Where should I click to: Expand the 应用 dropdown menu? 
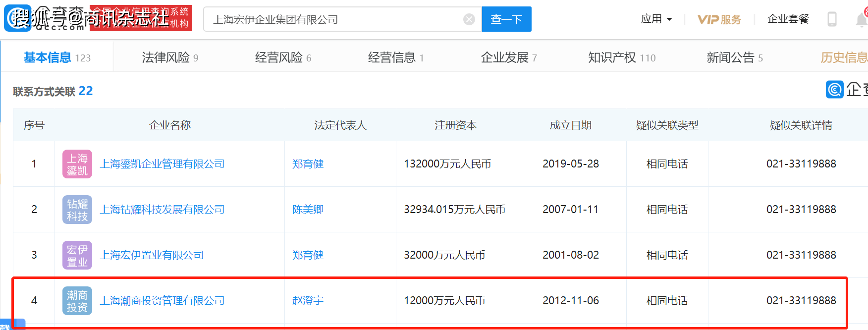pyautogui.click(x=656, y=19)
